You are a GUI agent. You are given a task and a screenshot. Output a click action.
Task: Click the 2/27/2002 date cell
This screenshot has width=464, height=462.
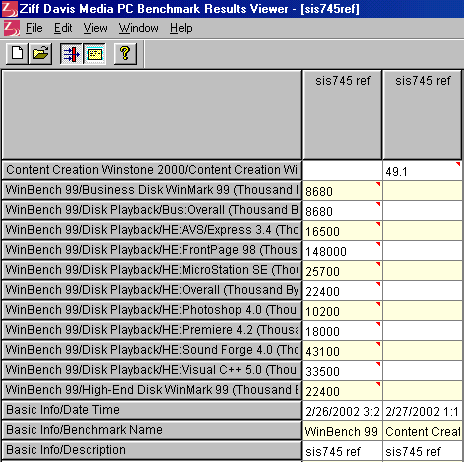tap(422, 411)
